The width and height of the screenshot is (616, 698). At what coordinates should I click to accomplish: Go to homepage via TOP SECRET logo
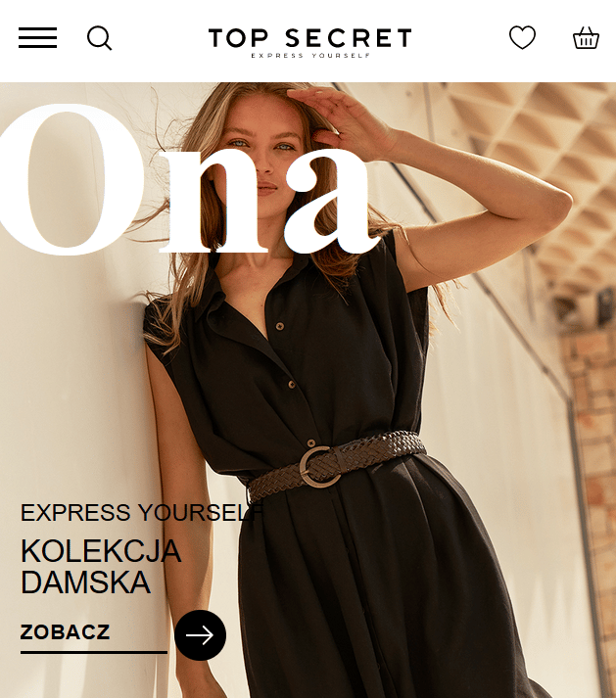pyautogui.click(x=310, y=38)
